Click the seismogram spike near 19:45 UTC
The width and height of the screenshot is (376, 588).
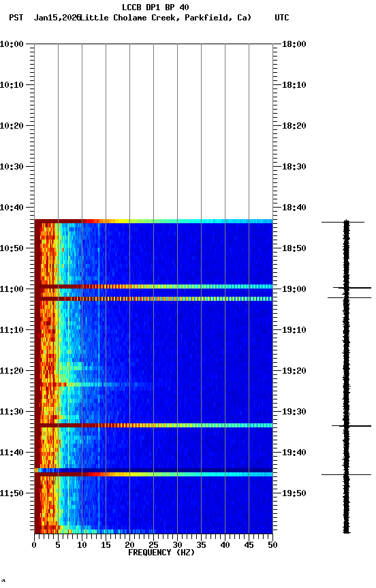click(x=346, y=475)
